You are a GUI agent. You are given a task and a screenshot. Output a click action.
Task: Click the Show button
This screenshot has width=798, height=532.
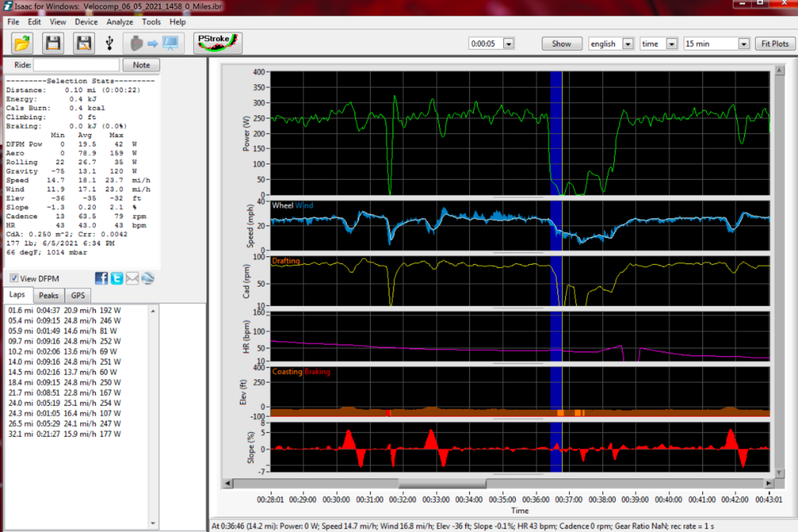561,44
